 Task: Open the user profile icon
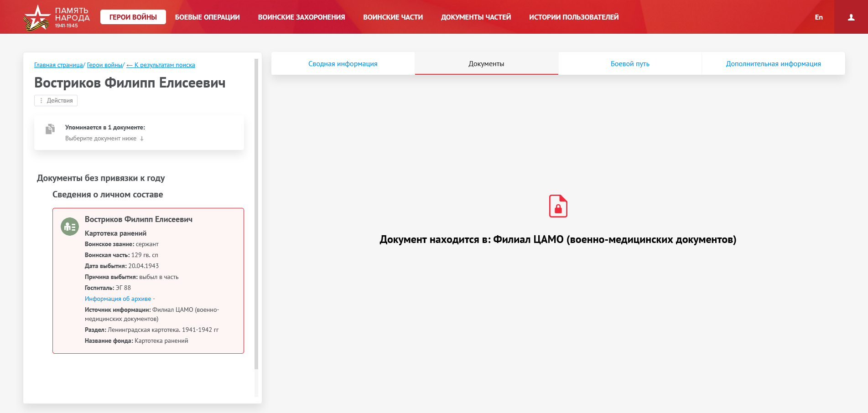tap(851, 17)
